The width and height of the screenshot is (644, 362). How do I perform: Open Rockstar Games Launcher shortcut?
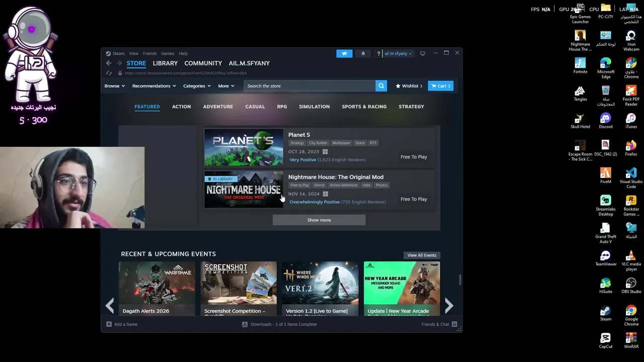[631, 206]
